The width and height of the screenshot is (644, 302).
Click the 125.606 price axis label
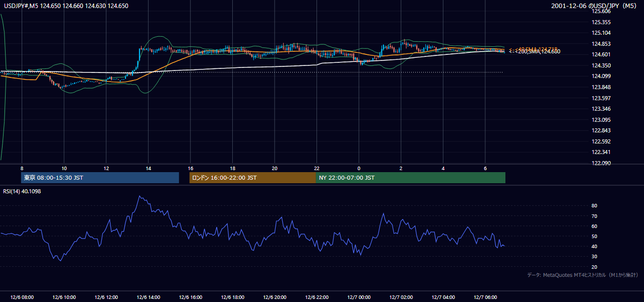[602, 11]
